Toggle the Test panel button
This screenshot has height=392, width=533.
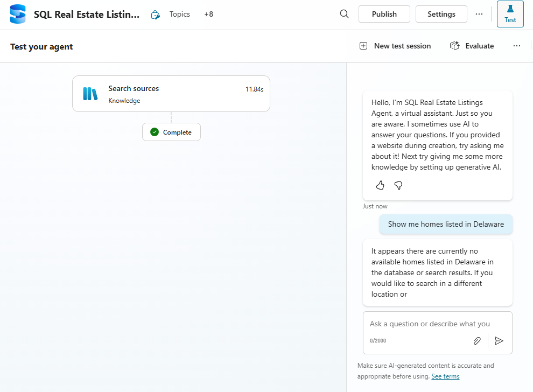coord(510,14)
